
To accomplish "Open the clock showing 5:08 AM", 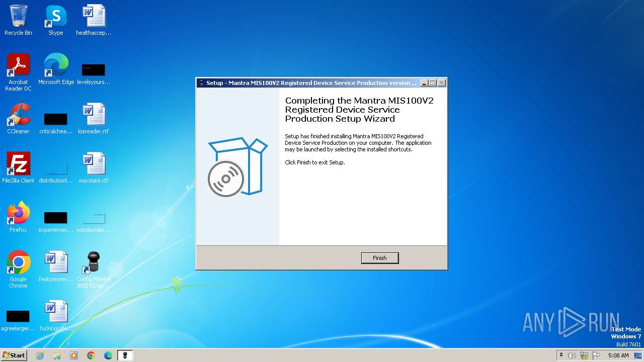I will click(618, 355).
